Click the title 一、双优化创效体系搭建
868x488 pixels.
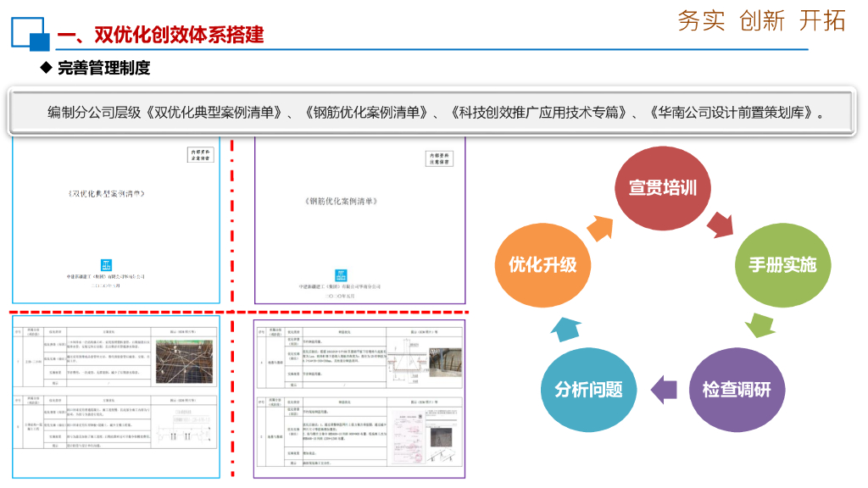(x=160, y=35)
